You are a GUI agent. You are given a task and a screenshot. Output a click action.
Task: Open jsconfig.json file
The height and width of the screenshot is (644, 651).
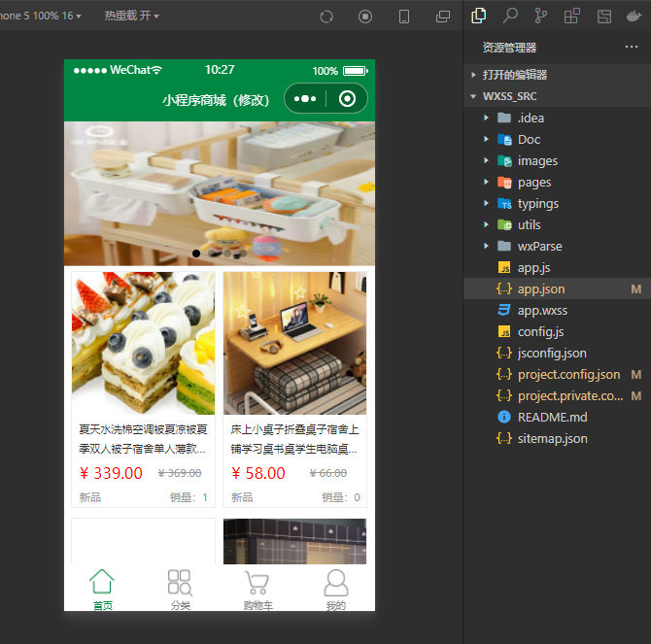557,354
